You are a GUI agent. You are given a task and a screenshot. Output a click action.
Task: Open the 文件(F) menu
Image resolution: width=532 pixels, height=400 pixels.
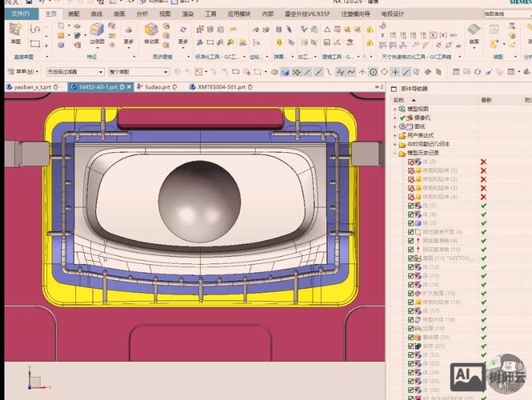pos(19,14)
